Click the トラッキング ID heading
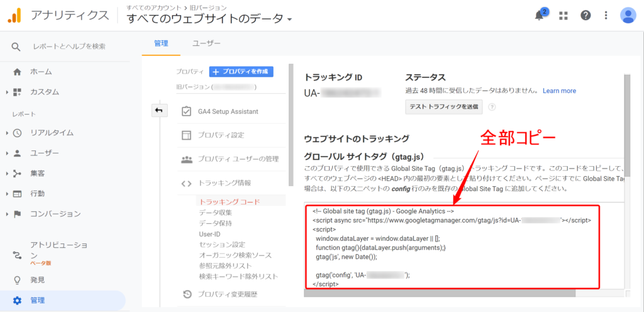644x312 pixels. (x=333, y=77)
